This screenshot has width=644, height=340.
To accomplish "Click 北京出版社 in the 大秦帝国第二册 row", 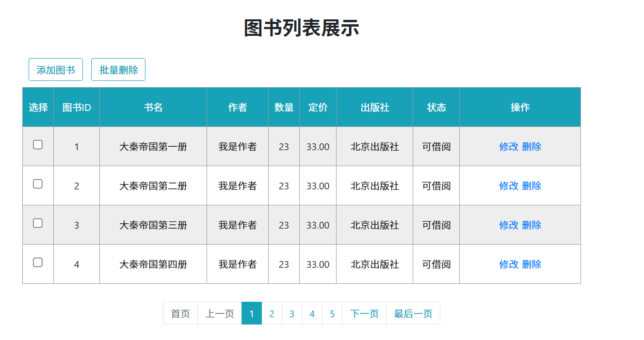I will [x=375, y=186].
